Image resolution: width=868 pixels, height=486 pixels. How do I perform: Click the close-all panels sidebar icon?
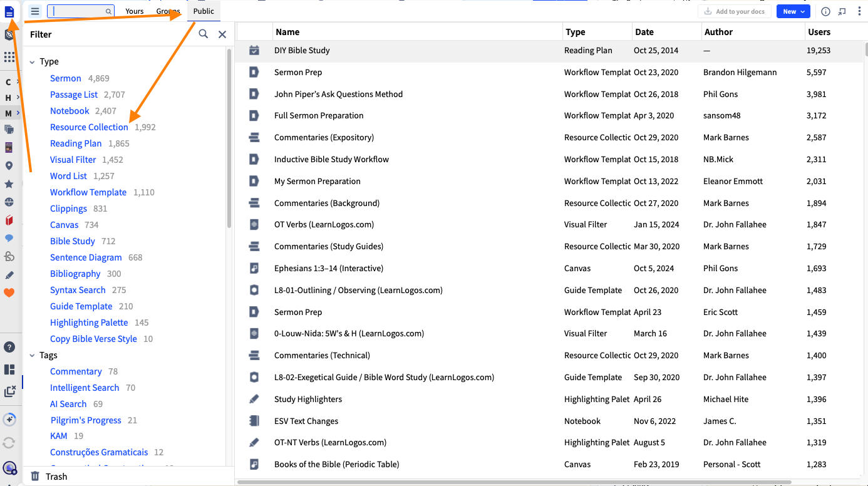9,391
